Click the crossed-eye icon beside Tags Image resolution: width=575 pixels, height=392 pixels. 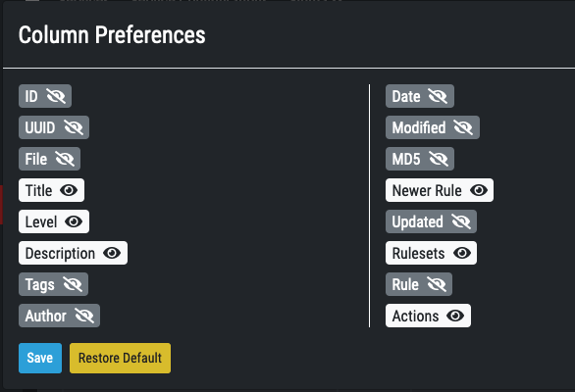(x=73, y=284)
